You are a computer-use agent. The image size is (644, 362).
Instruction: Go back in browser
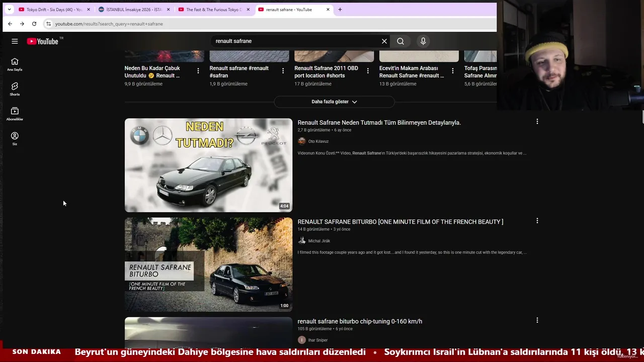(x=10, y=24)
